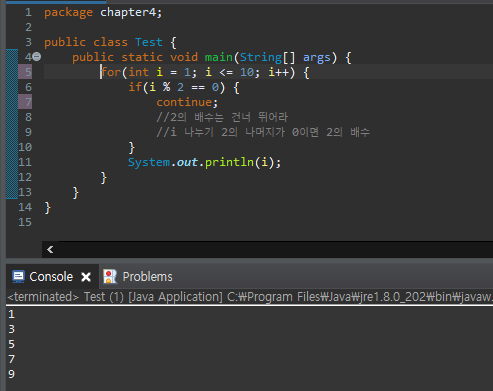
Task: Click the 'main' method name
Action: coord(219,57)
